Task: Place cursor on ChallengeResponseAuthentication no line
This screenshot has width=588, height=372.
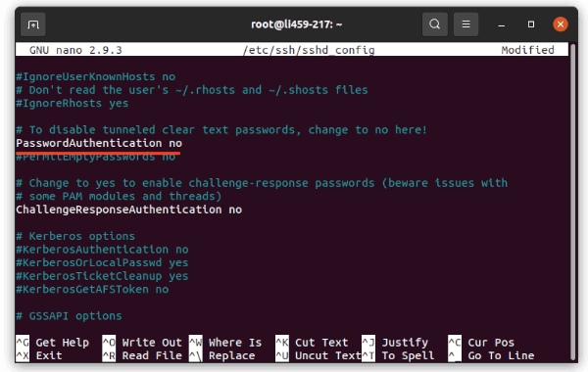Action: (128, 209)
